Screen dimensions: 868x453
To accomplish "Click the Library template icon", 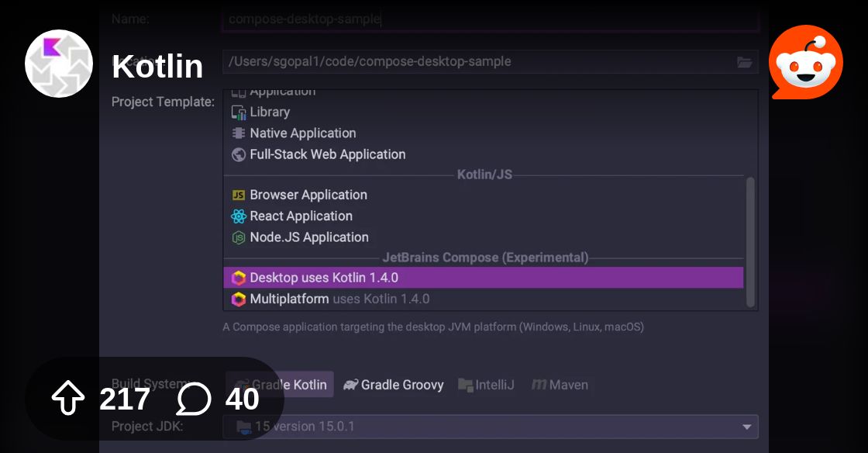I will point(239,112).
